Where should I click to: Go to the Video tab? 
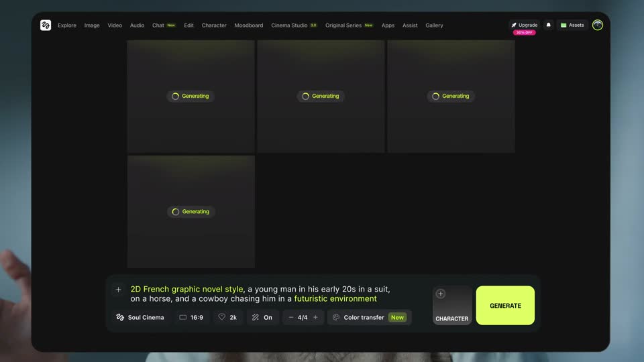(x=115, y=25)
